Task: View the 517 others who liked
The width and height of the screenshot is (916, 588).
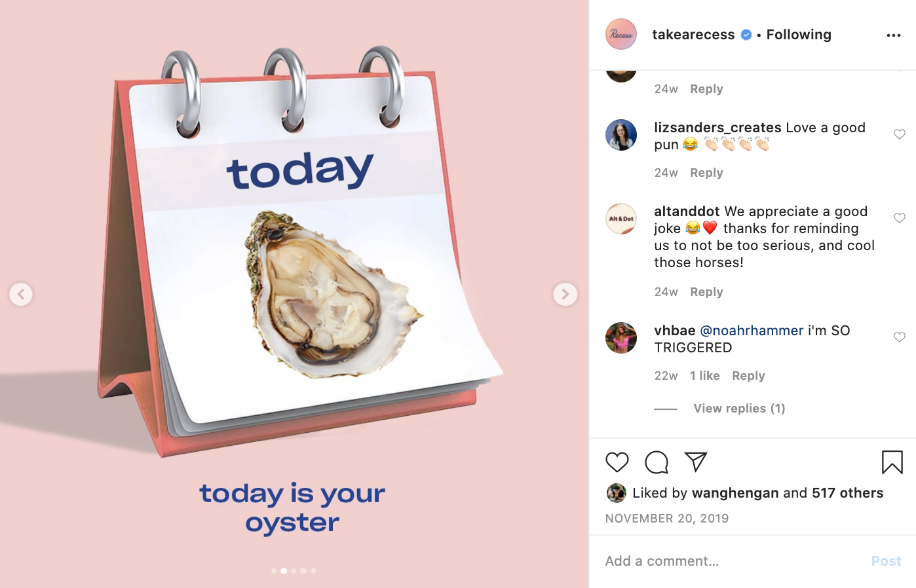Action: pyautogui.click(x=847, y=493)
